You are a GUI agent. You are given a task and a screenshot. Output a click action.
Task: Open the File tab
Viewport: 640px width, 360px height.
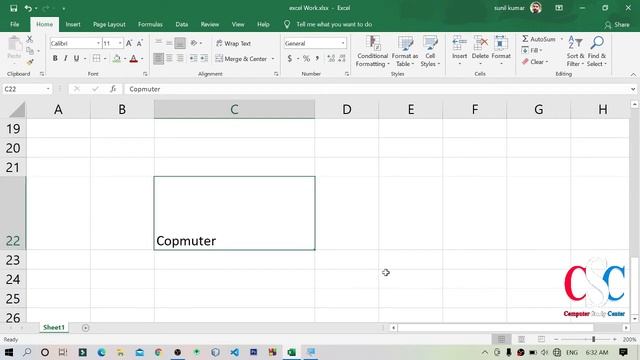click(x=15, y=24)
